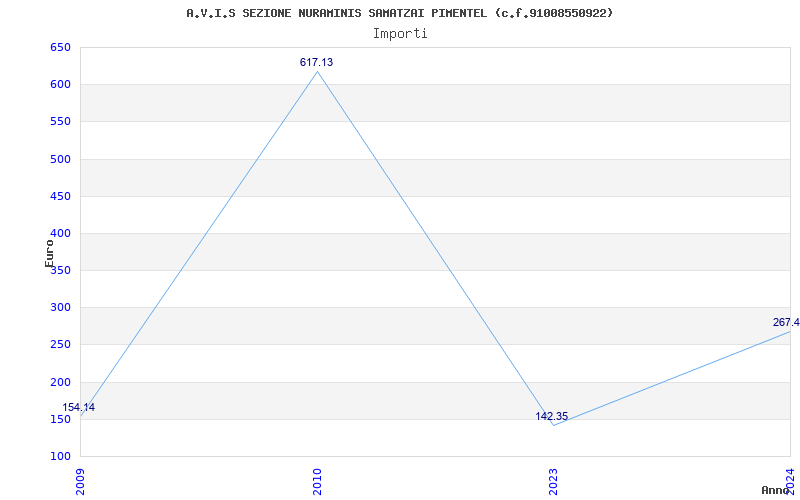Click the 200 y-axis value

tap(60, 382)
